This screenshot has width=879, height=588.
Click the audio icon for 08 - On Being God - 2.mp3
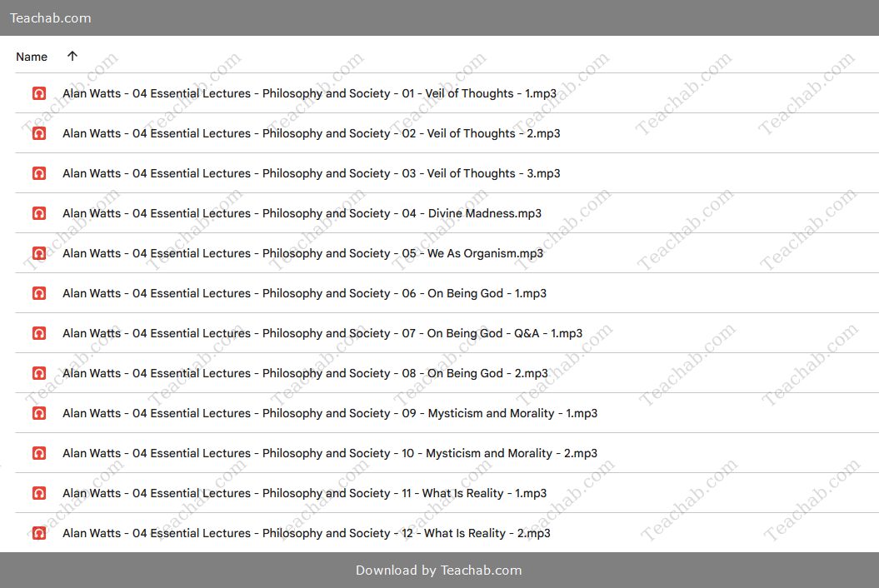point(38,373)
